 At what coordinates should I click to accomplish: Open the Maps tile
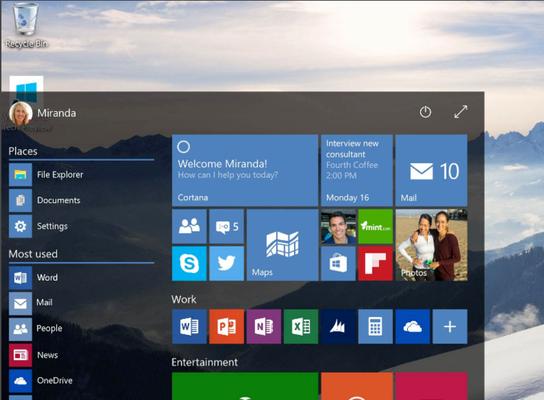[282, 245]
